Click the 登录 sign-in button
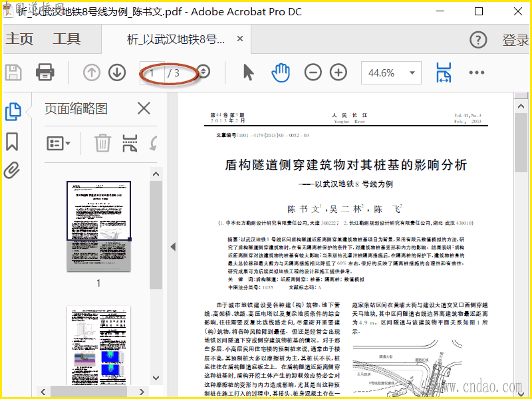 (515, 40)
